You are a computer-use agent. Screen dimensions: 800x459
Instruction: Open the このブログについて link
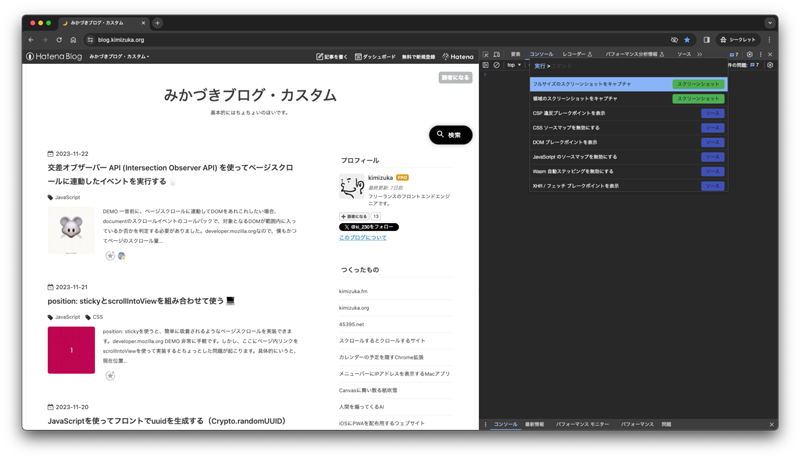tap(363, 238)
